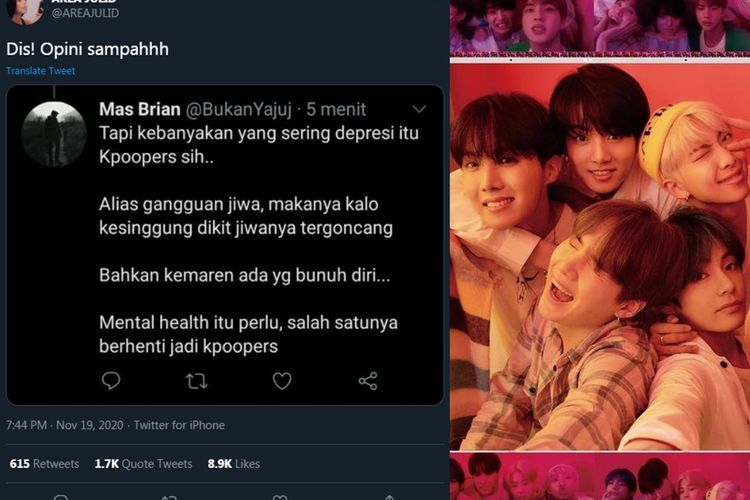Click the 5 menit timestamp on quoted tweet
The width and height of the screenshot is (750, 500).
(336, 110)
